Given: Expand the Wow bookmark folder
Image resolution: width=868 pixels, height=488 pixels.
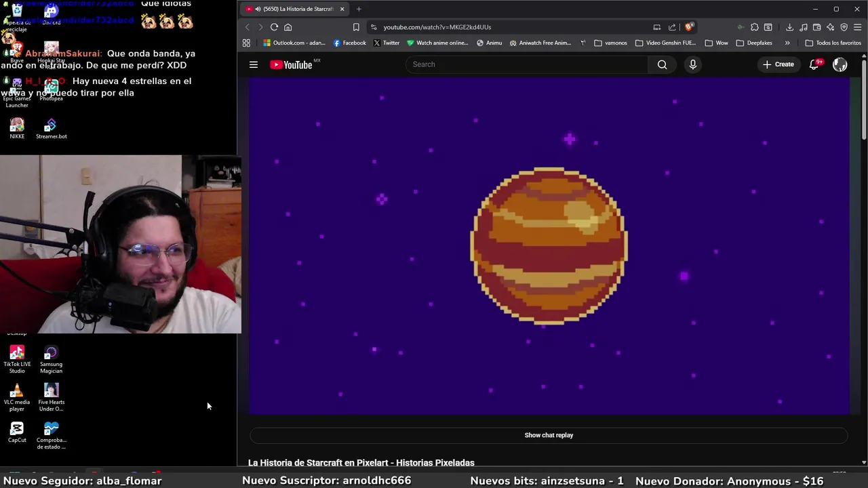Looking at the screenshot, I should coord(716,43).
